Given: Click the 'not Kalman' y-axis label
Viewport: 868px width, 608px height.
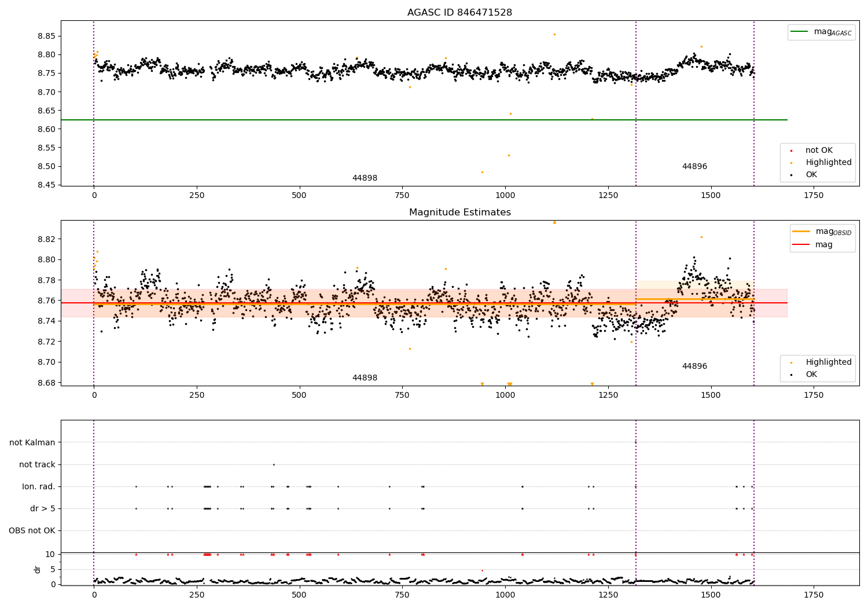Looking at the screenshot, I should pos(32,442).
